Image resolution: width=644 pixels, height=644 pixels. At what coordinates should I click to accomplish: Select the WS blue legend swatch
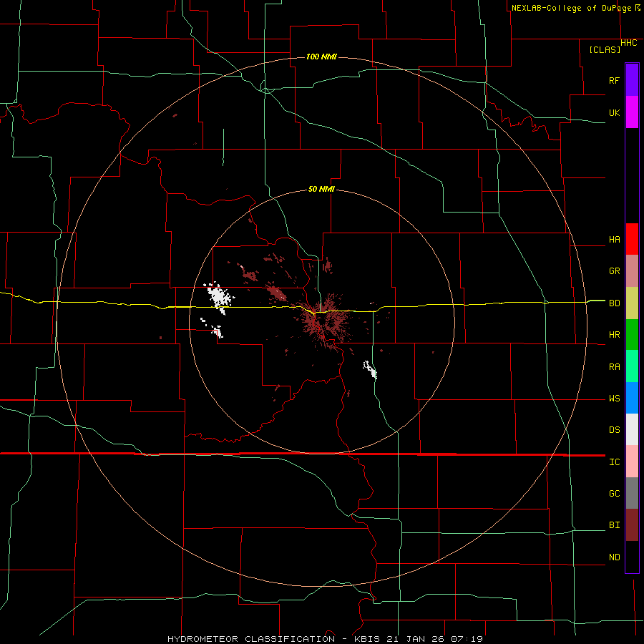pyautogui.click(x=632, y=398)
